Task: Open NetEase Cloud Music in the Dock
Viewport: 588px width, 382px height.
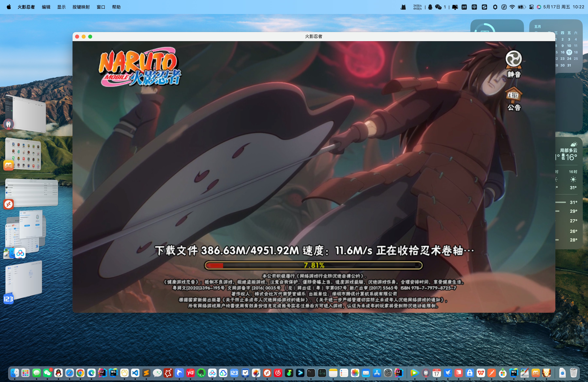Action: click(278, 373)
